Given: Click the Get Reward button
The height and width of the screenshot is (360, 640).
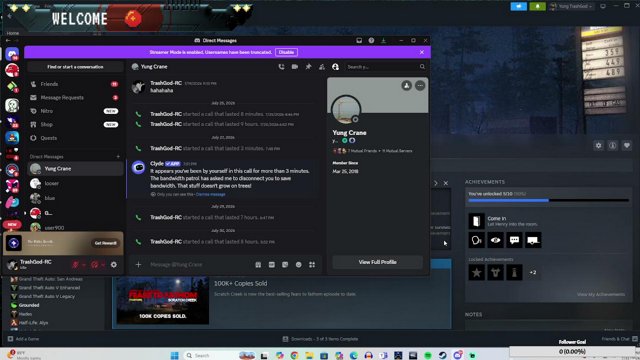Looking at the screenshot, I should (105, 243).
